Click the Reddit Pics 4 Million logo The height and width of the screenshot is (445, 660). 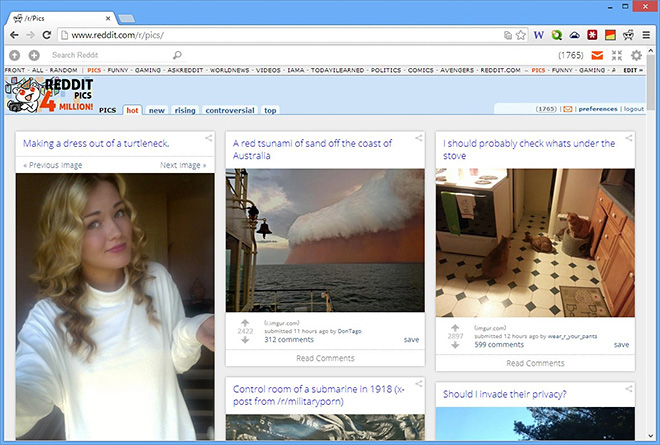pos(49,95)
